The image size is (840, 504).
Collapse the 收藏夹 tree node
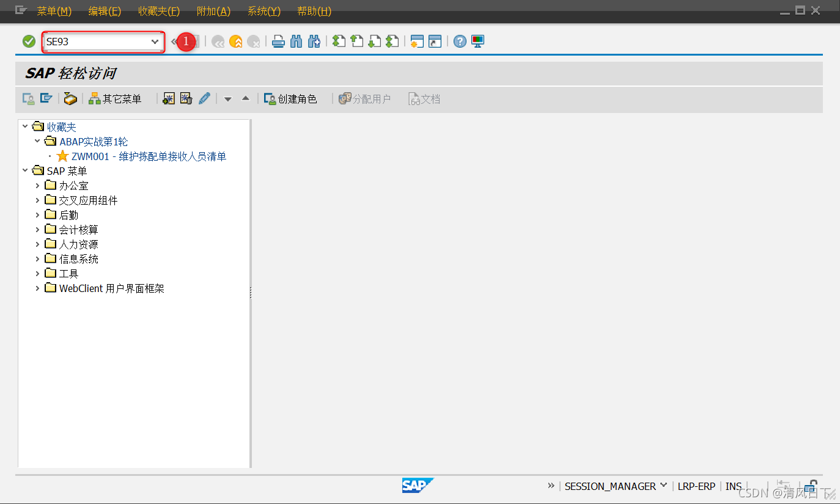click(25, 126)
